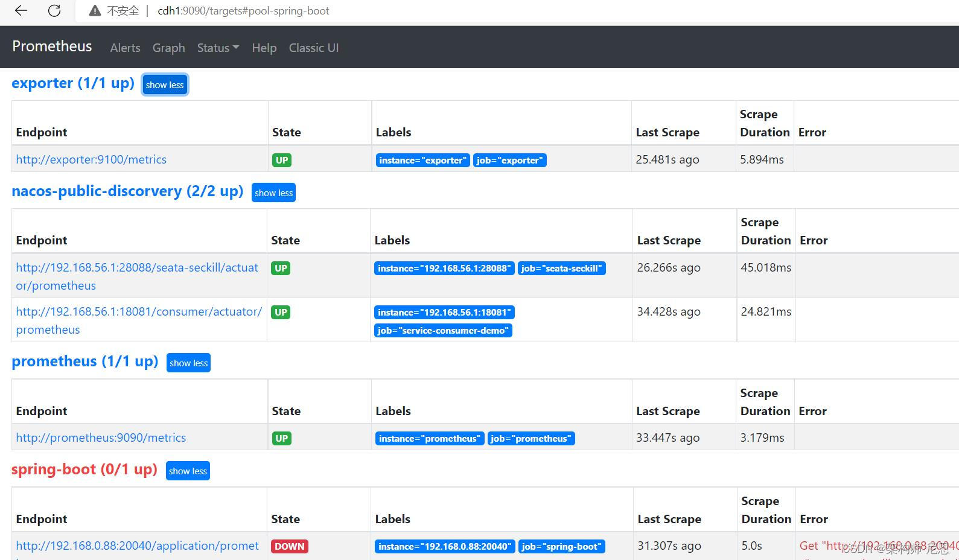
Task: Open http://prometheus:9090/metrics endpoint link
Action: pos(101,437)
